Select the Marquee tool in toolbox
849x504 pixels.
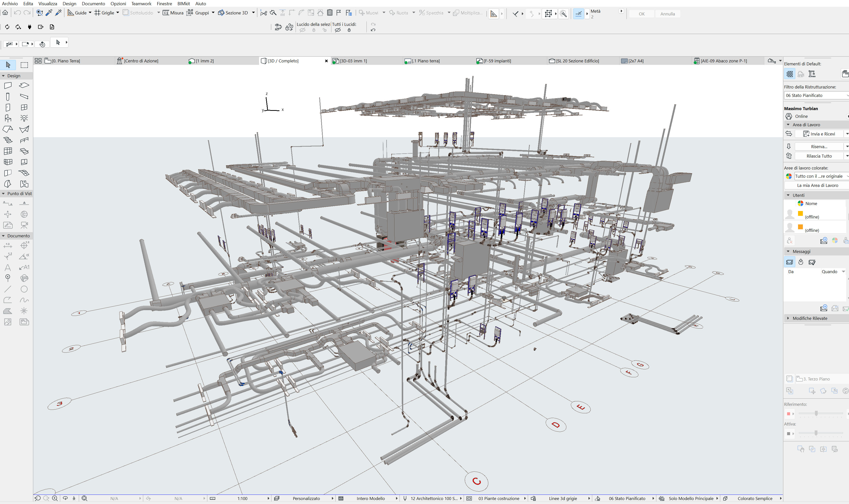tap(24, 65)
